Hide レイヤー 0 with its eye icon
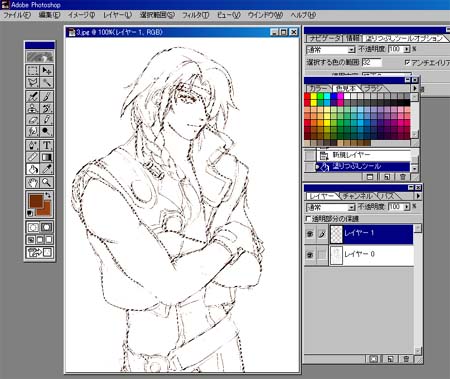This screenshot has width=450, height=379. click(x=310, y=255)
